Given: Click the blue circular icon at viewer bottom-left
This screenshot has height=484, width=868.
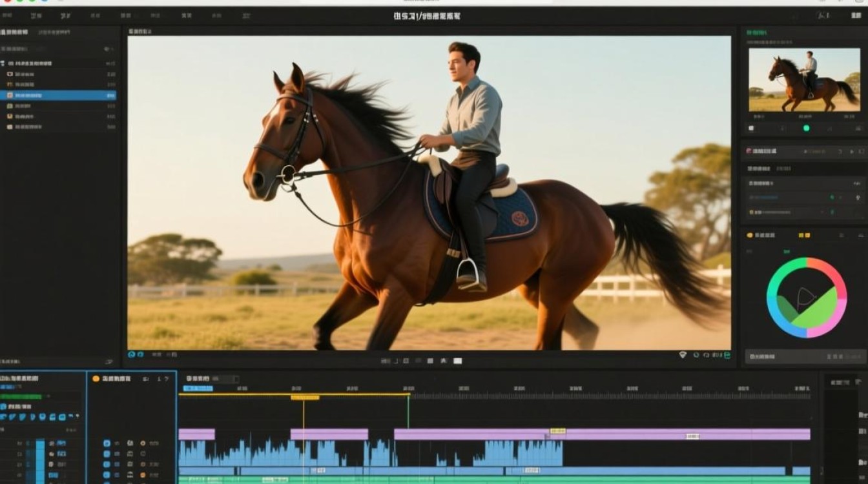Looking at the screenshot, I should point(132,354).
